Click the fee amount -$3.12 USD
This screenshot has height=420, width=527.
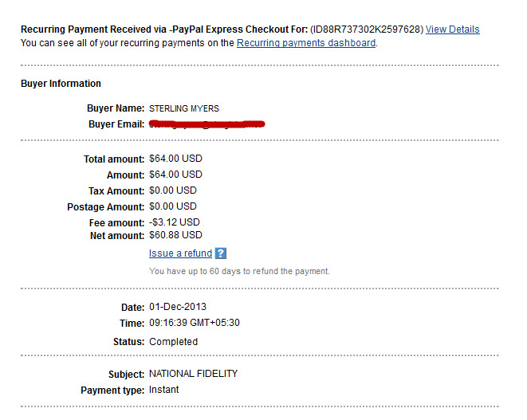[175, 222]
